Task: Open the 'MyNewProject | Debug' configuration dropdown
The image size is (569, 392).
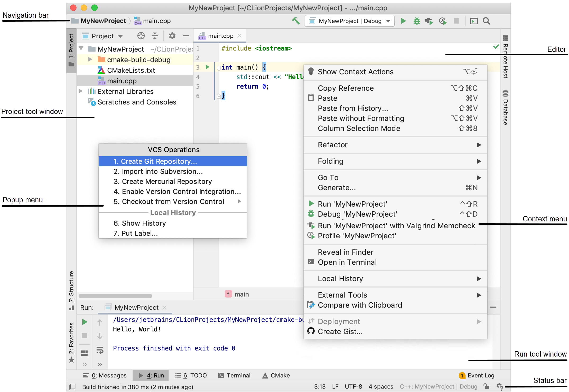Action: [349, 21]
